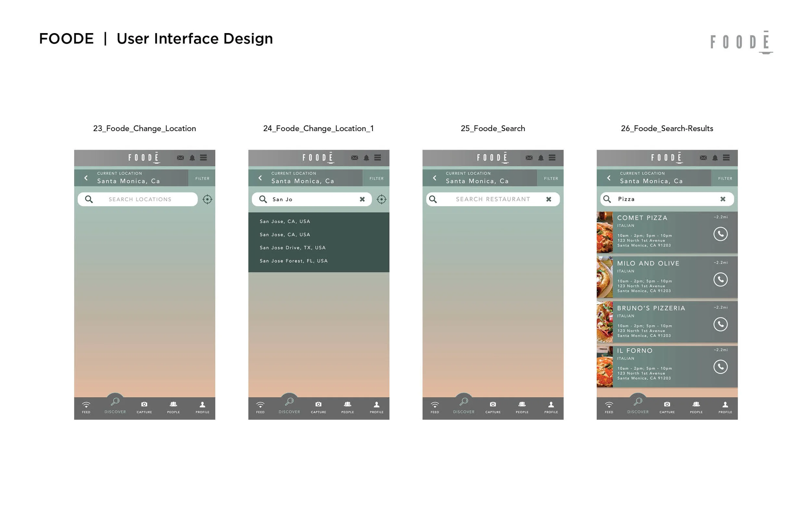
Task: Choose 'San Jose Drive, TX, USA' suggestion
Action: [292, 248]
